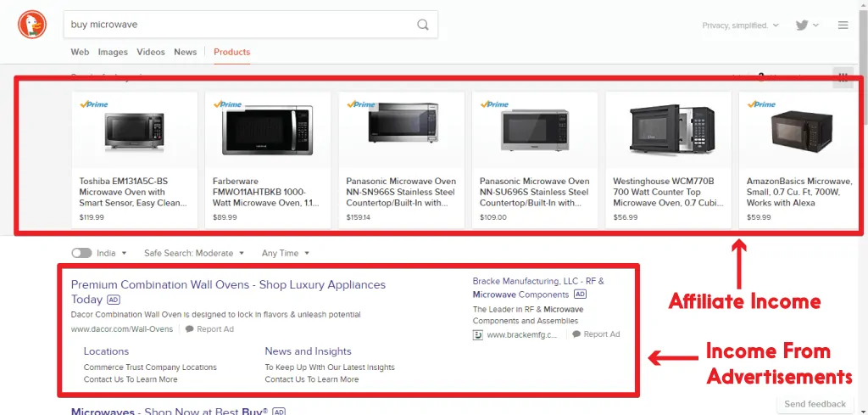This screenshot has height=415, width=868.
Task: Expand Privacy, simplified dropdown
Action: tap(740, 25)
